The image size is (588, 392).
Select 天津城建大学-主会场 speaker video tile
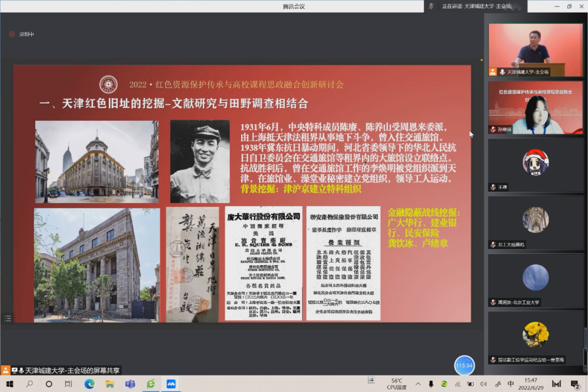point(535,50)
